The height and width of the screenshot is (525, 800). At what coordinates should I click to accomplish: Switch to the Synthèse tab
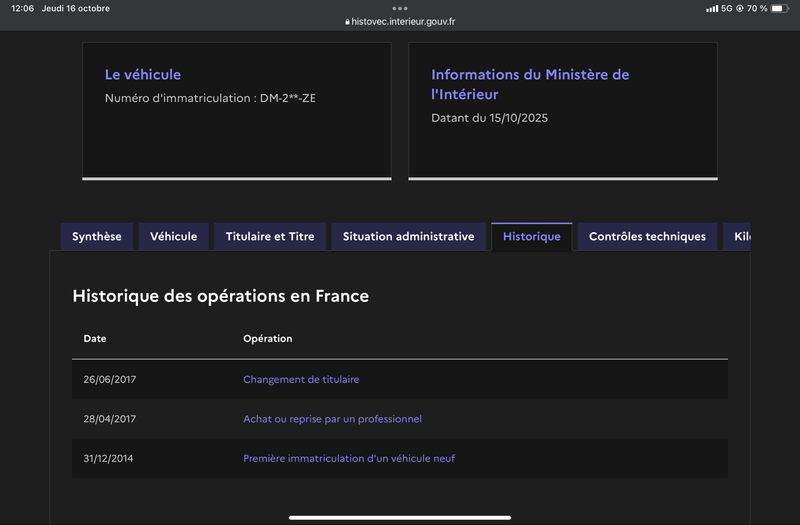click(97, 237)
